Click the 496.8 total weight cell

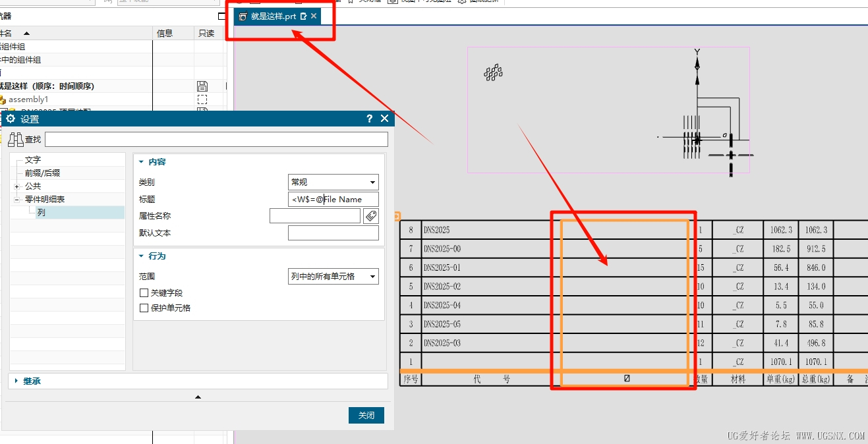tap(816, 343)
